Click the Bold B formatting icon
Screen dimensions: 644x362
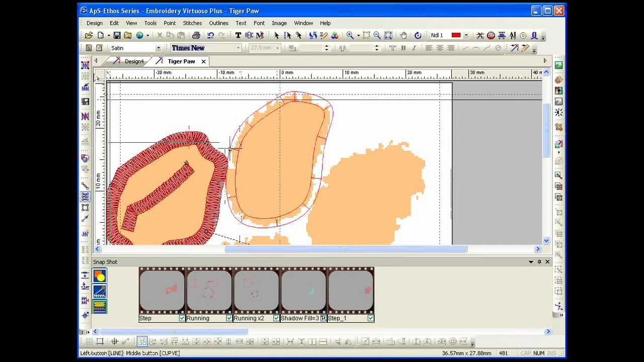[x=403, y=48]
